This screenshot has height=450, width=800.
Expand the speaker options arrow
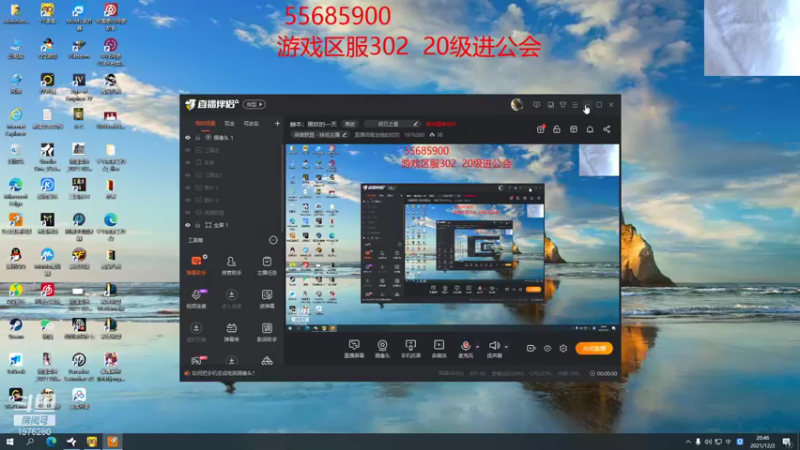pos(506,347)
